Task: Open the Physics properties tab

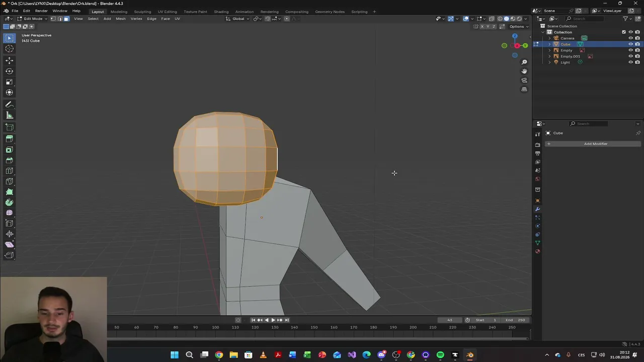Action: pos(537,226)
